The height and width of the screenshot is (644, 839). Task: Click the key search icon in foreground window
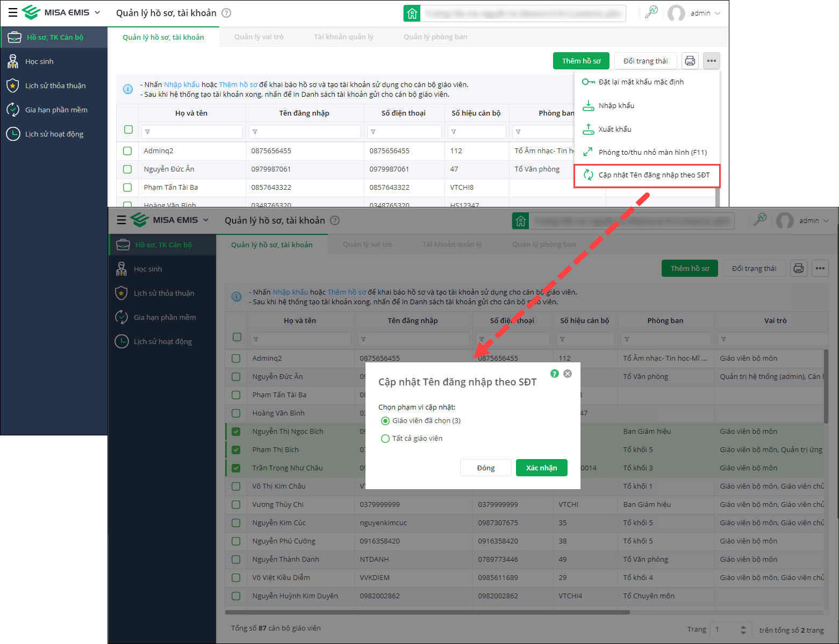[760, 220]
